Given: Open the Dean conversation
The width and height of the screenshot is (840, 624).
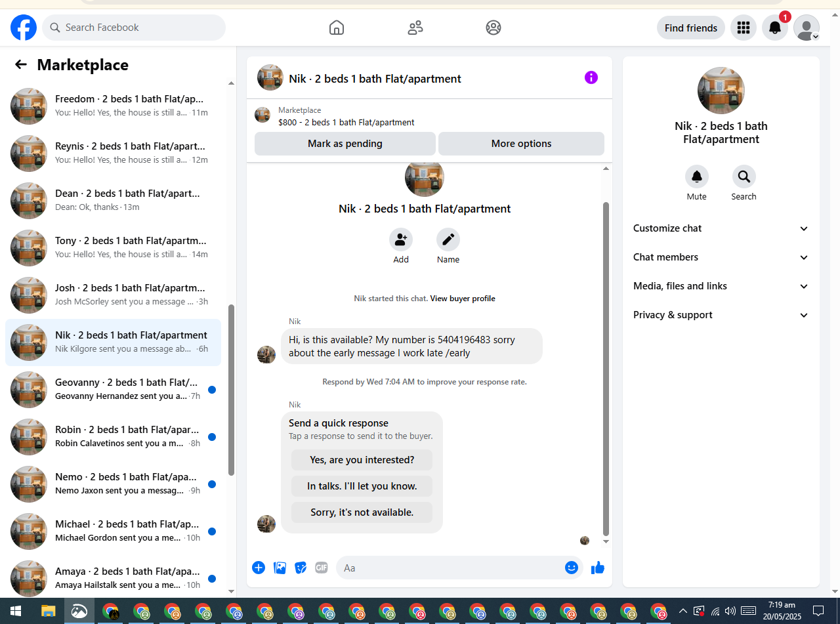Looking at the screenshot, I should [x=113, y=201].
